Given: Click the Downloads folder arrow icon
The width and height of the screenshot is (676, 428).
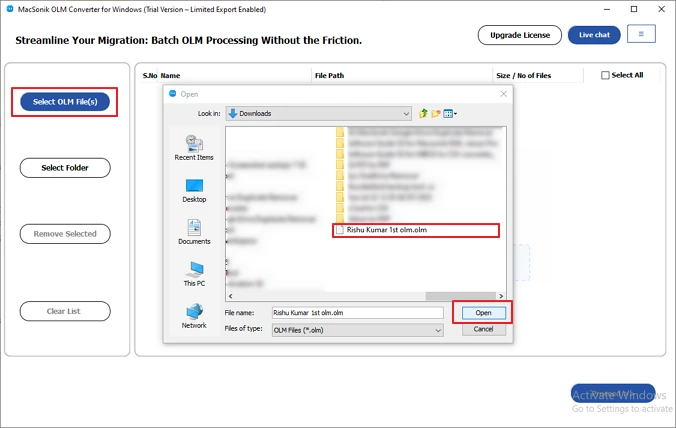Looking at the screenshot, I should 233,113.
